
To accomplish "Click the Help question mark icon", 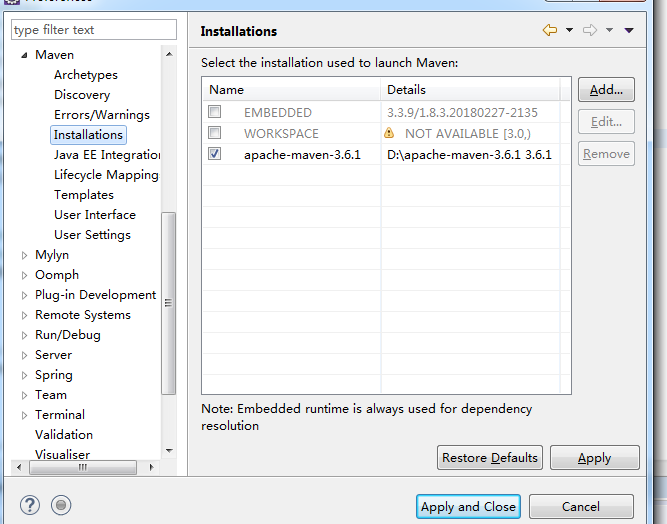I will click(30, 505).
